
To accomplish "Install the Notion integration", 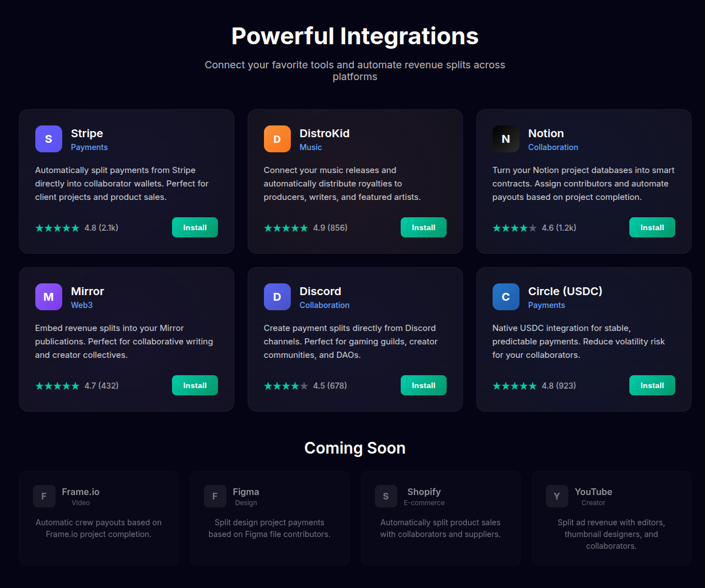I will click(652, 227).
